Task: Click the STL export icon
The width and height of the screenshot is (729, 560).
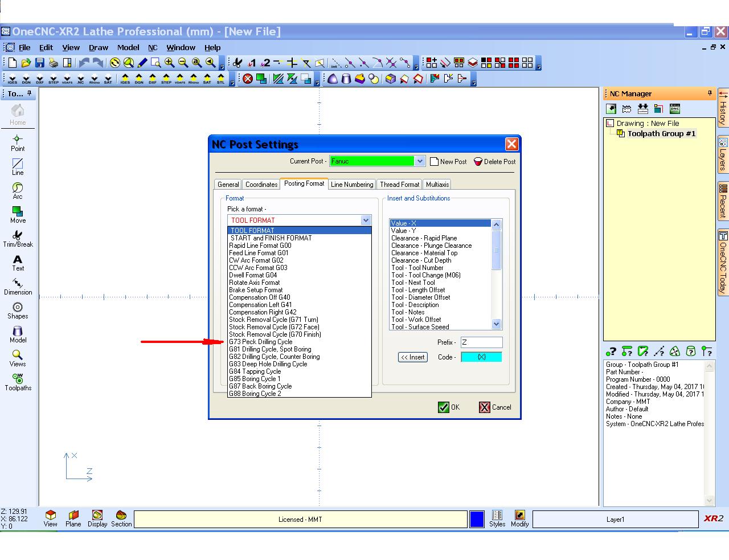Action: coord(220,79)
